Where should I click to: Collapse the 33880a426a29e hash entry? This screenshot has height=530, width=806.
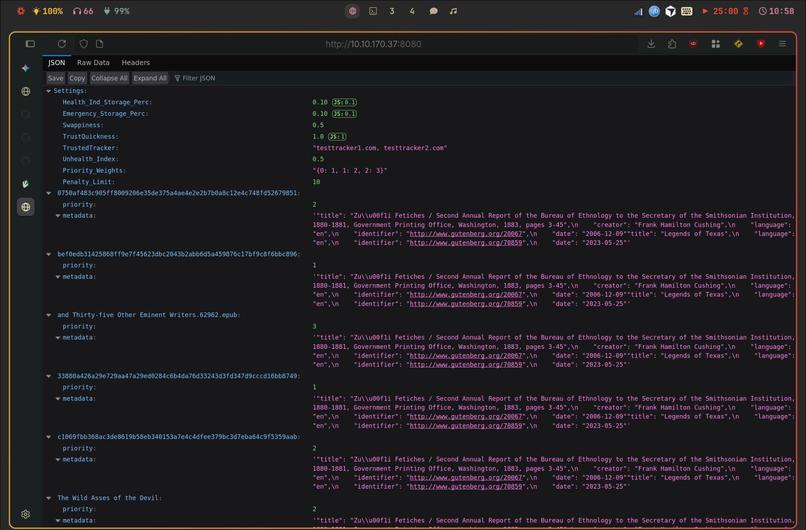(49, 376)
